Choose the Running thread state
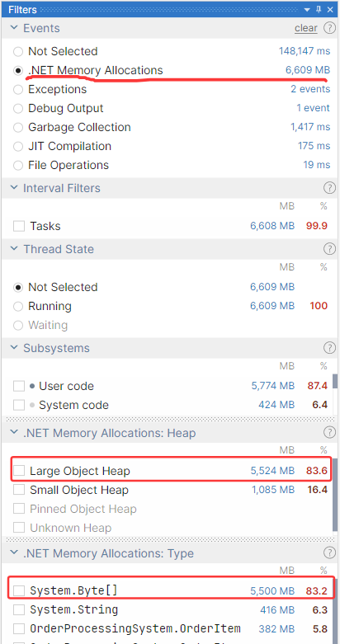Screen dimensions: 340x644 17,307
